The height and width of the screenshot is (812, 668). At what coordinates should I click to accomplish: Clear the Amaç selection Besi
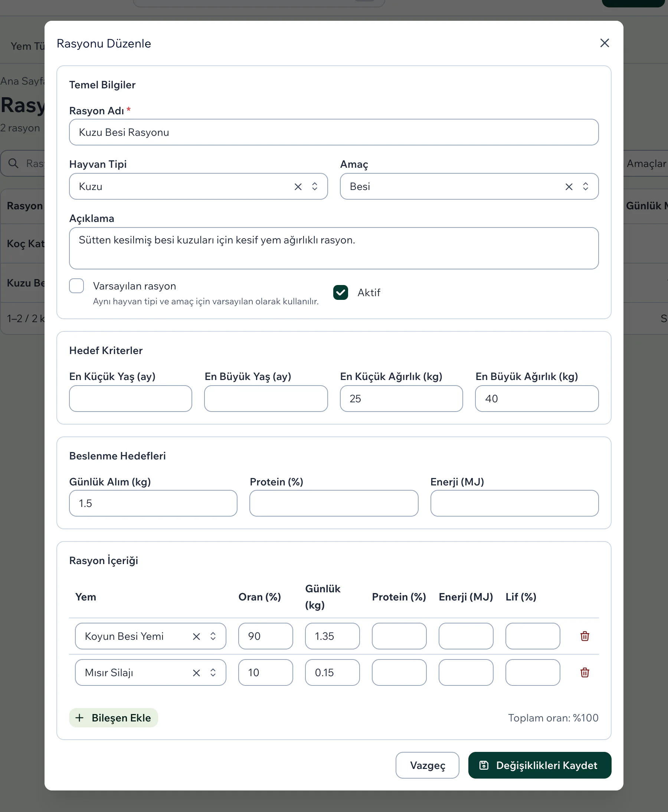569,187
